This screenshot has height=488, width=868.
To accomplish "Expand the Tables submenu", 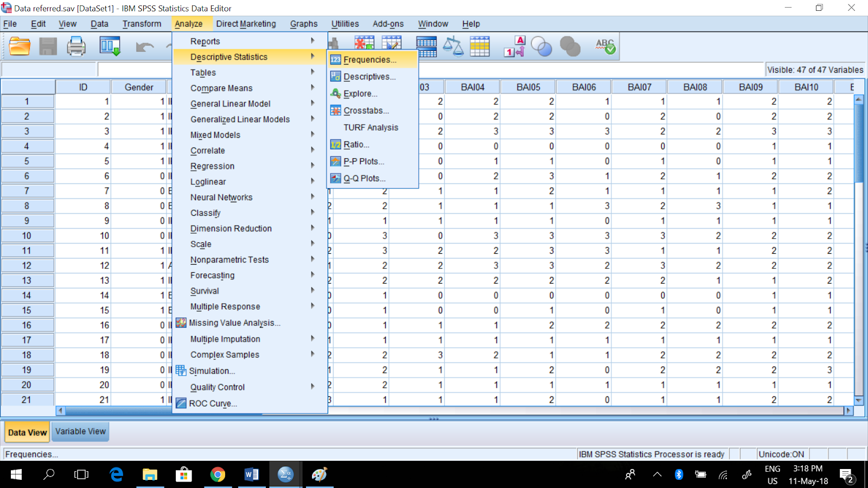I will 250,73.
